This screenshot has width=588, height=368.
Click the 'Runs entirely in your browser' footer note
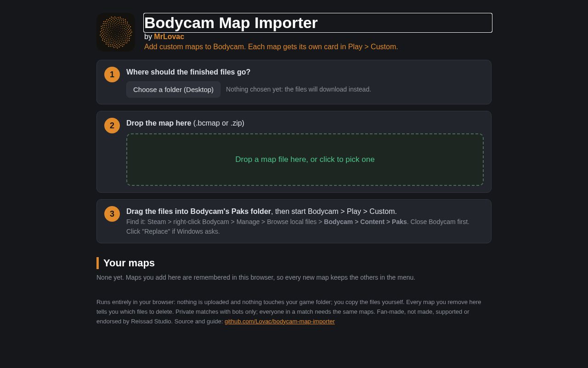click(x=289, y=311)
